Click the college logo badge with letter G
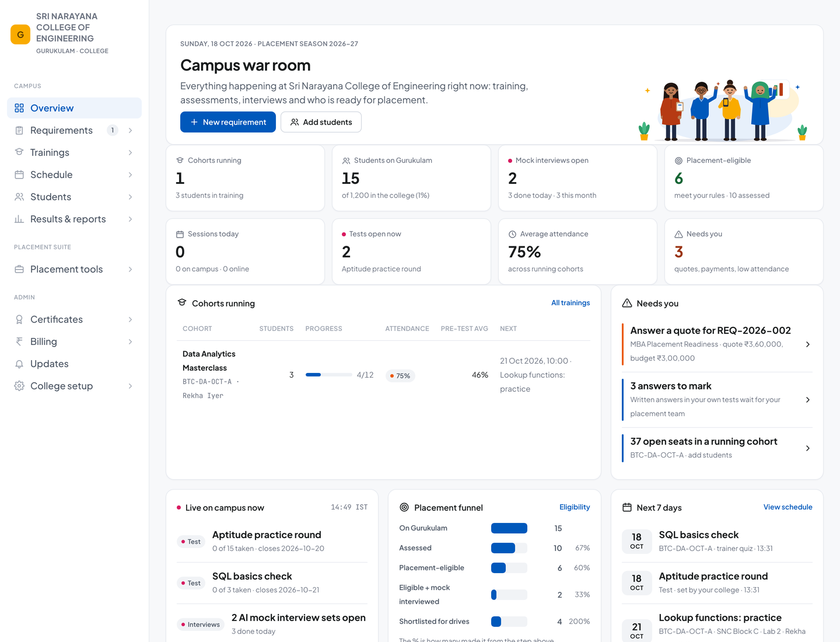The image size is (840, 642). (20, 34)
